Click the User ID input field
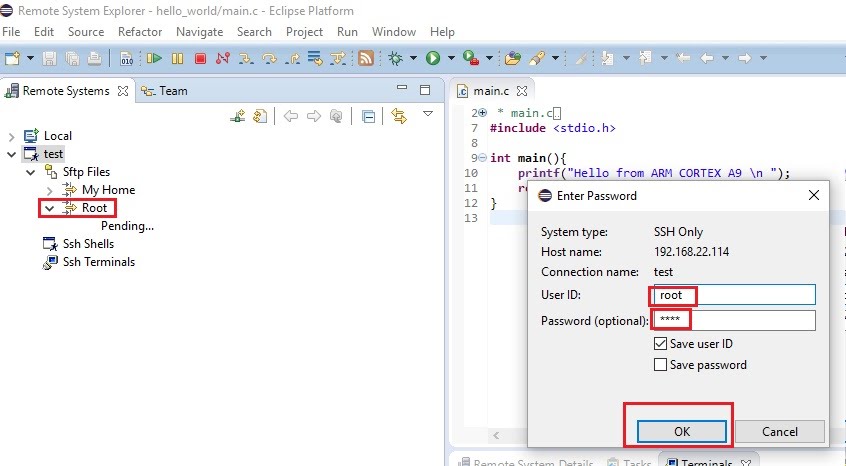Screen dimensions: 846x466 pos(734,295)
